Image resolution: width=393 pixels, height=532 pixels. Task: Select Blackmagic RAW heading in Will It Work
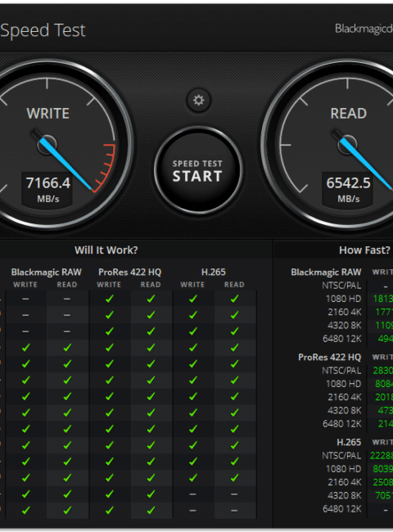click(x=46, y=272)
